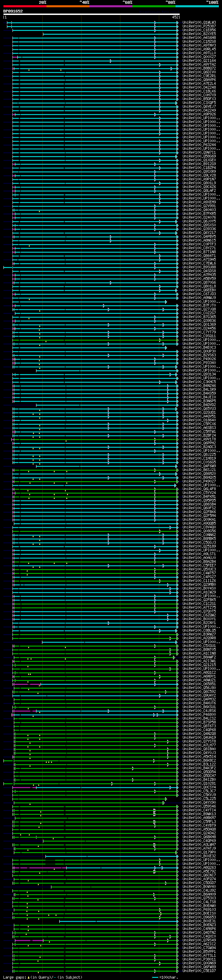Click hit UniRef100_Q9W7I1

click(x=199, y=153)
